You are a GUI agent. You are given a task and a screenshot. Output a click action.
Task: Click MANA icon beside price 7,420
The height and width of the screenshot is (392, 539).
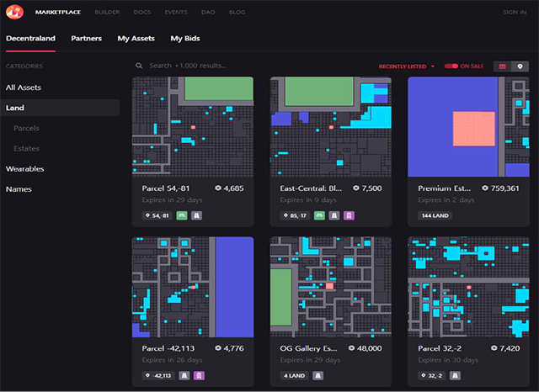pyautogui.click(x=494, y=348)
